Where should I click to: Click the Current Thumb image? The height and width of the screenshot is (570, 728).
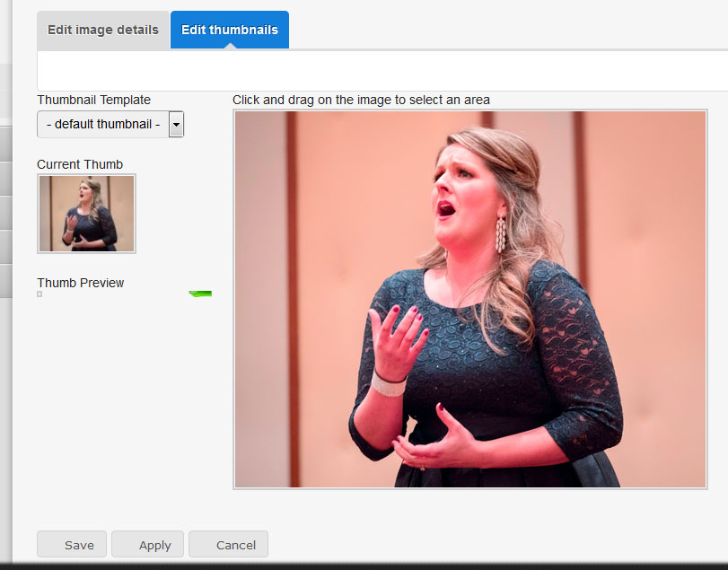(x=86, y=213)
